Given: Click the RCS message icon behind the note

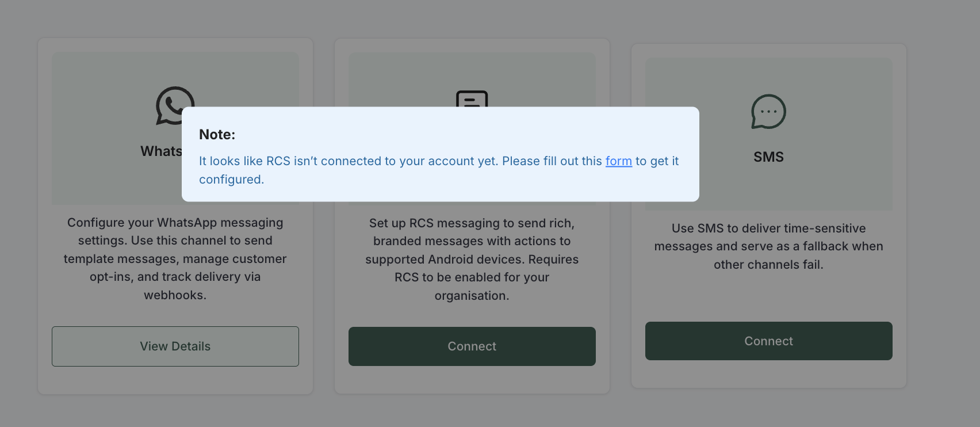Looking at the screenshot, I should click(x=472, y=98).
